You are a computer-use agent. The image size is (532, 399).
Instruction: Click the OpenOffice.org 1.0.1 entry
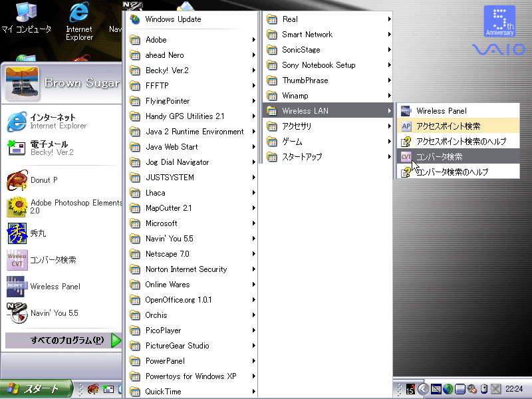(192, 300)
